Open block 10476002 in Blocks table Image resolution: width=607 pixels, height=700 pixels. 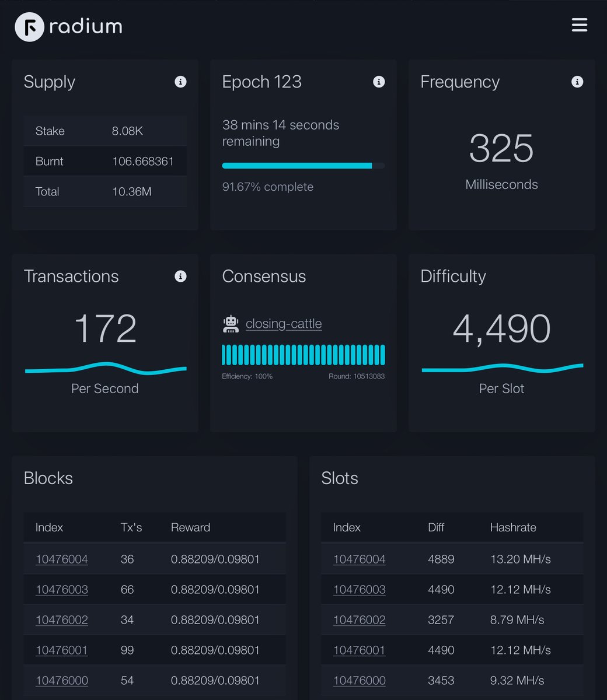(x=62, y=620)
